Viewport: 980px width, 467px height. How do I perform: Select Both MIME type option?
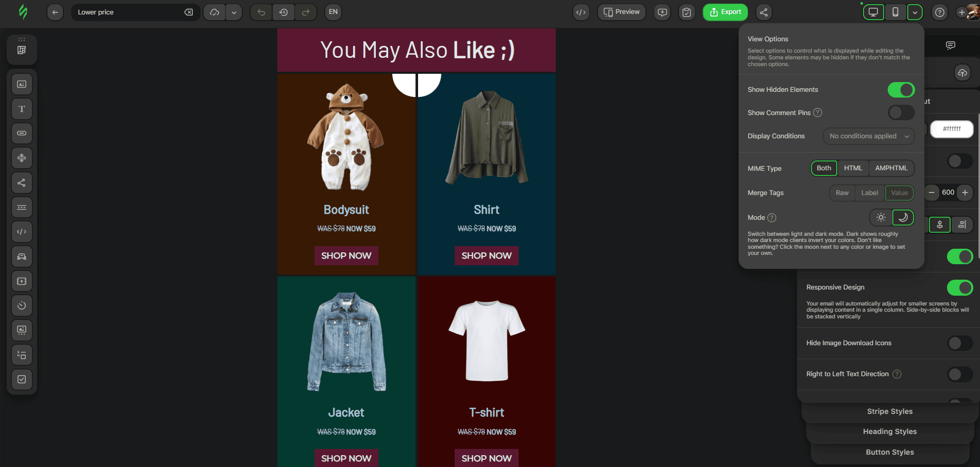pos(824,168)
